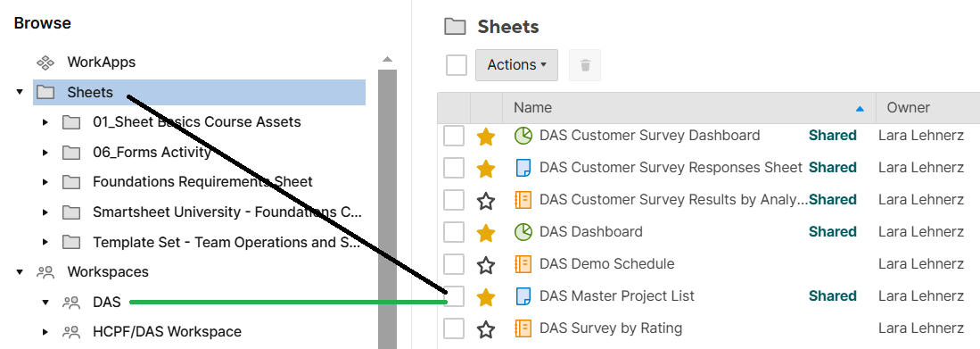Click the WorkApps diamond icon
The height and width of the screenshot is (349, 980).
(45, 62)
